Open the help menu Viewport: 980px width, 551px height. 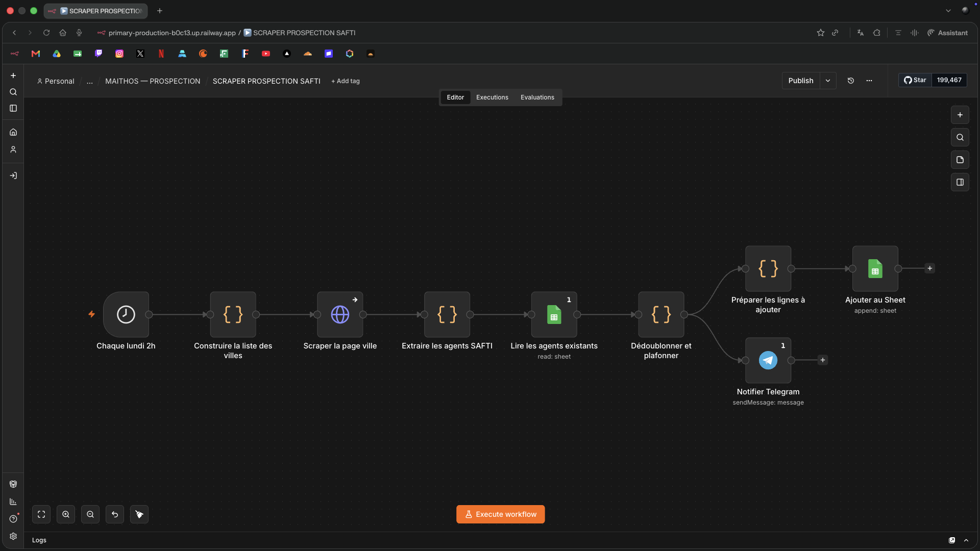[13, 519]
